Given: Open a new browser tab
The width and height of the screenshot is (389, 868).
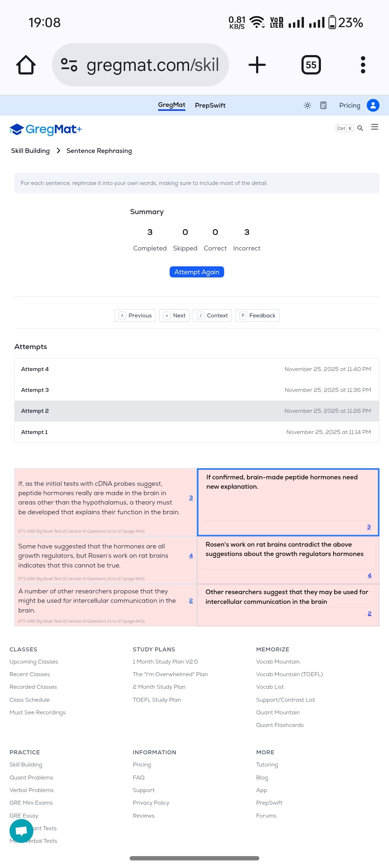Looking at the screenshot, I should click(x=257, y=65).
